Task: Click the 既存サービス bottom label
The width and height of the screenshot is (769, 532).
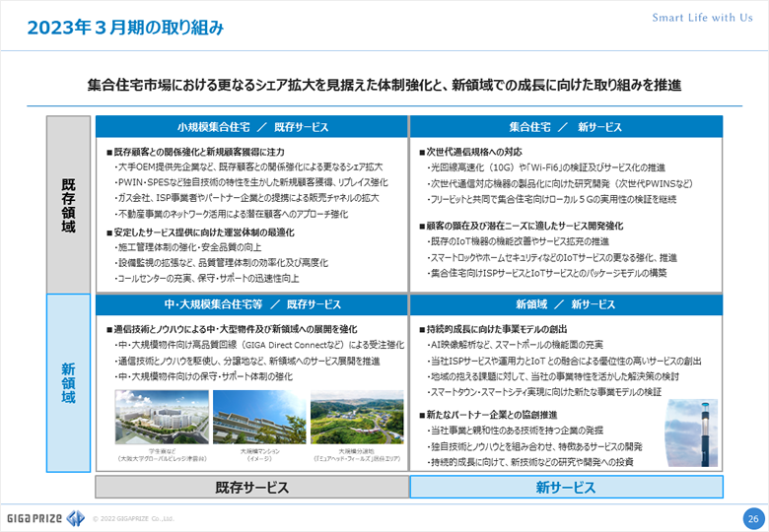Action: (x=251, y=487)
